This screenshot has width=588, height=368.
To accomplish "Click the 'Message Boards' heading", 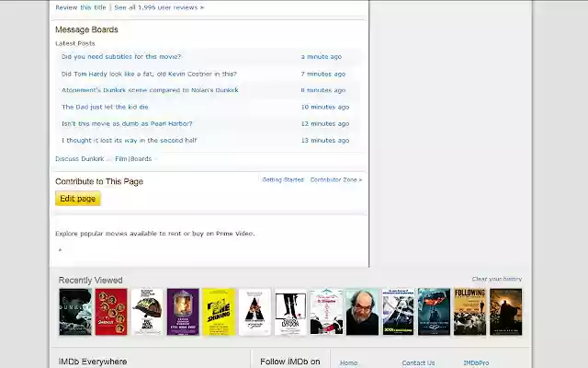I will point(86,29).
